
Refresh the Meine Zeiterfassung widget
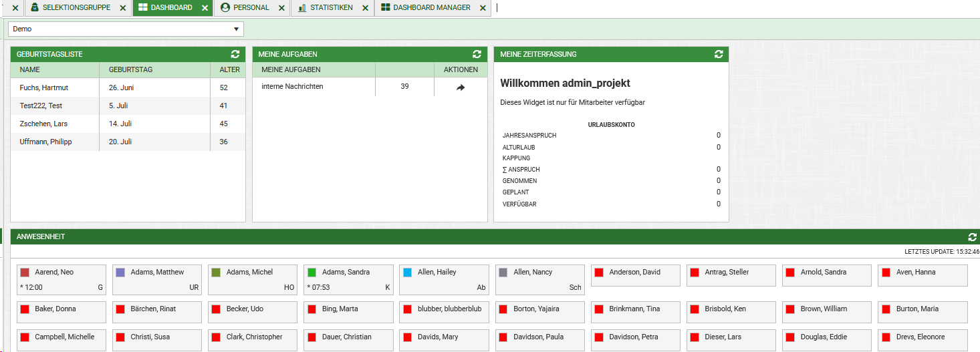718,54
